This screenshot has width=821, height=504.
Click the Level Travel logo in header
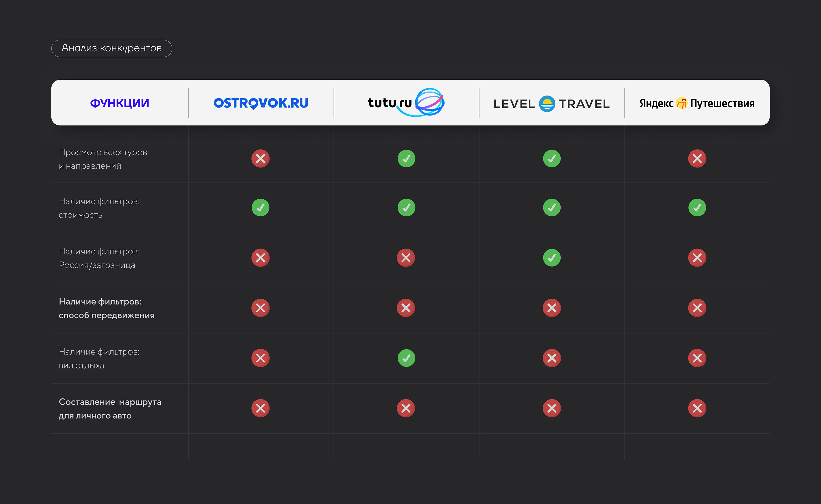pyautogui.click(x=551, y=104)
